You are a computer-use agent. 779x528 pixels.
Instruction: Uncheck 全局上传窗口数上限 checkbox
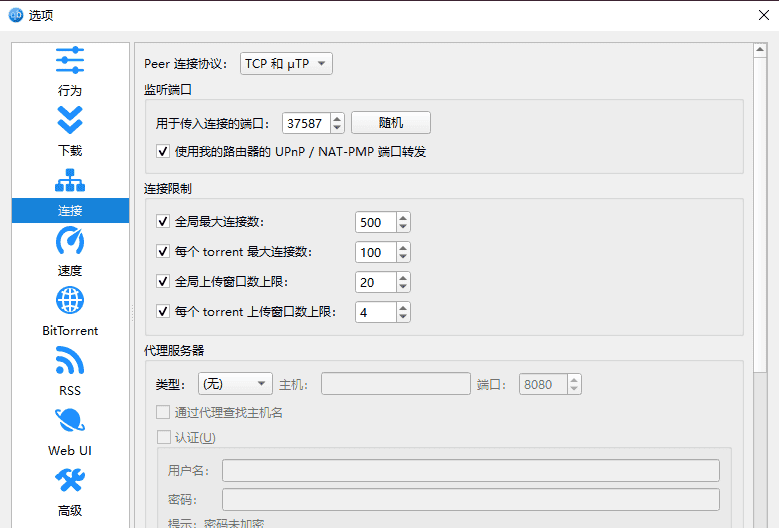(x=163, y=281)
